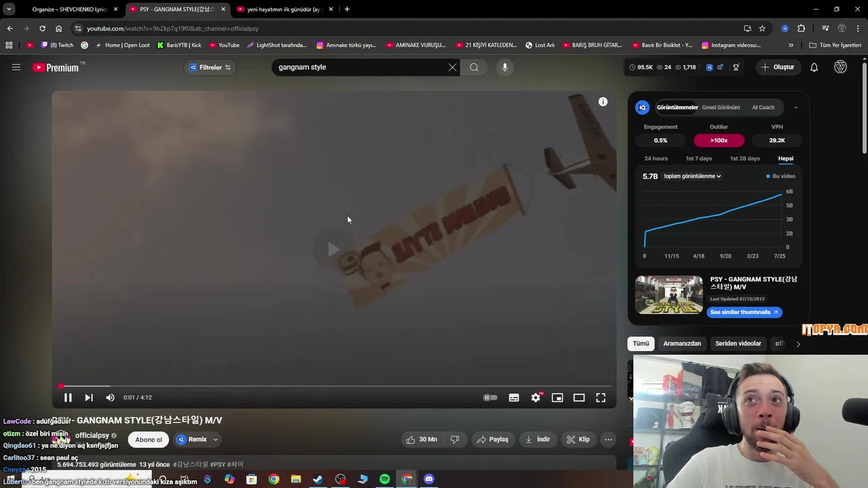Image resolution: width=868 pixels, height=488 pixels.
Task: Open the YouTube hamburger guide menu
Action: [x=16, y=67]
